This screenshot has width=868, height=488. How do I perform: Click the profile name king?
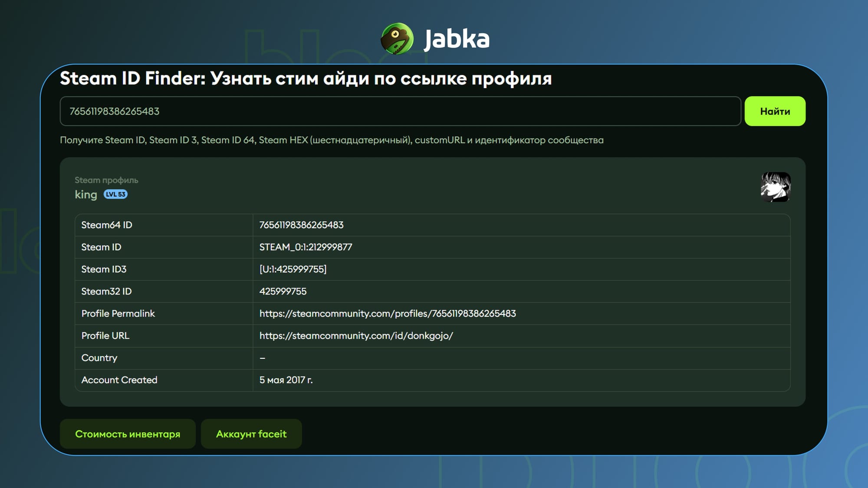tap(86, 195)
